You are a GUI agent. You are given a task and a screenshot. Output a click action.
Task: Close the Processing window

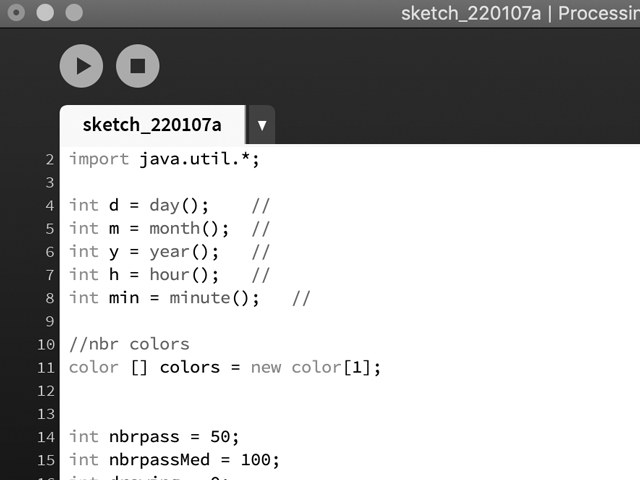(x=16, y=13)
